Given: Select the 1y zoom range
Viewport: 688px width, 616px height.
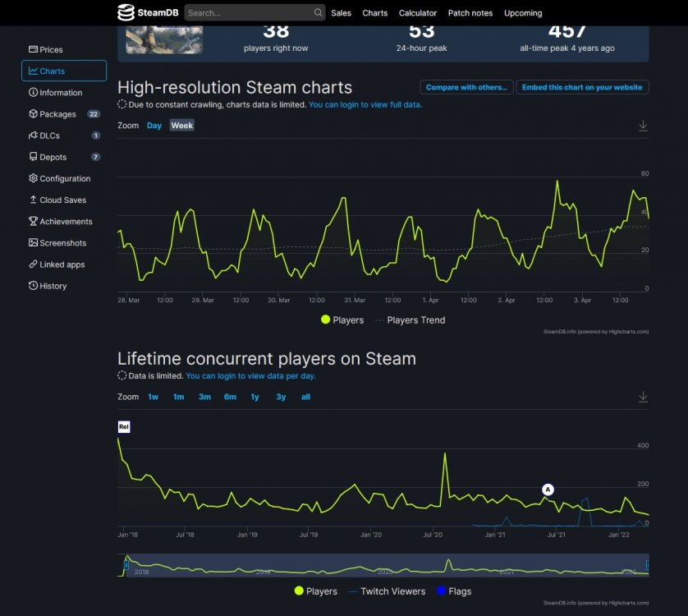Looking at the screenshot, I should pos(255,397).
